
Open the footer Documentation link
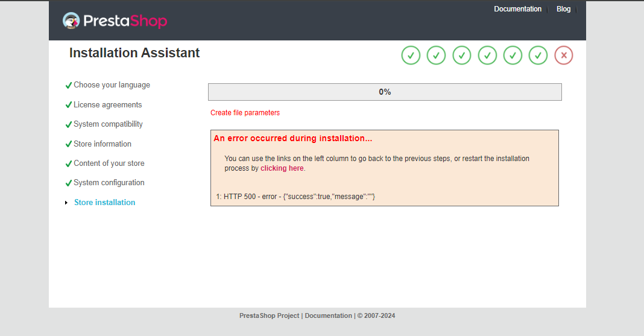tap(328, 315)
